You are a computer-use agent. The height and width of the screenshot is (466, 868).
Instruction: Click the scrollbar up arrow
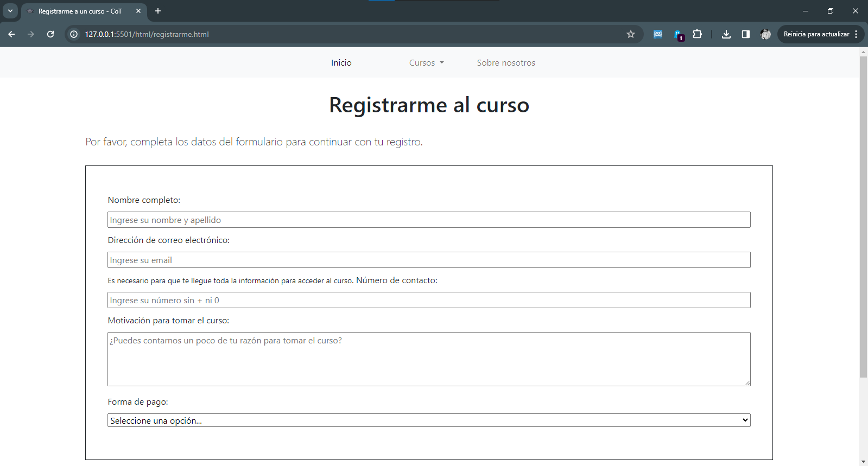click(x=863, y=52)
